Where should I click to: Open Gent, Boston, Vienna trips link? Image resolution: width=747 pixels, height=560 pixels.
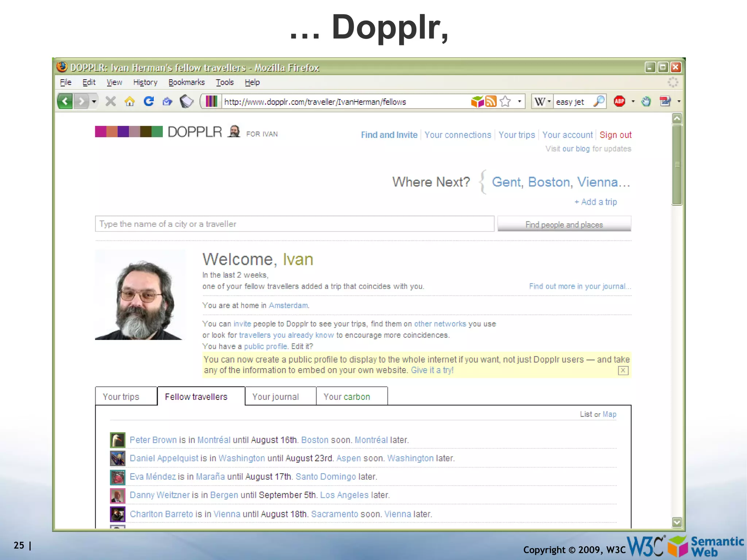tap(561, 182)
